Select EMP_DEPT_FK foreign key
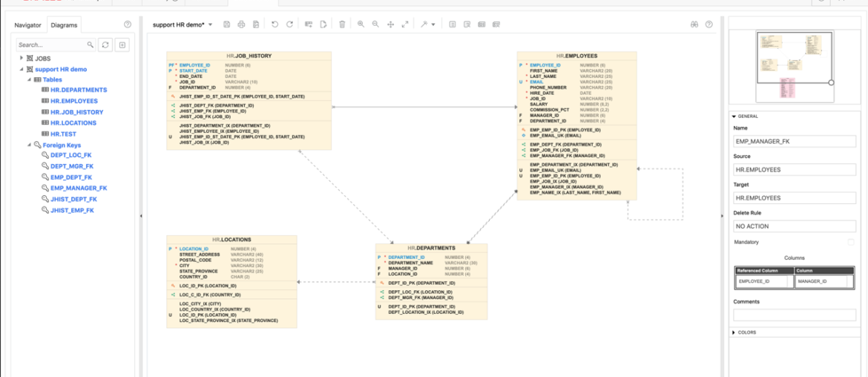 71,177
